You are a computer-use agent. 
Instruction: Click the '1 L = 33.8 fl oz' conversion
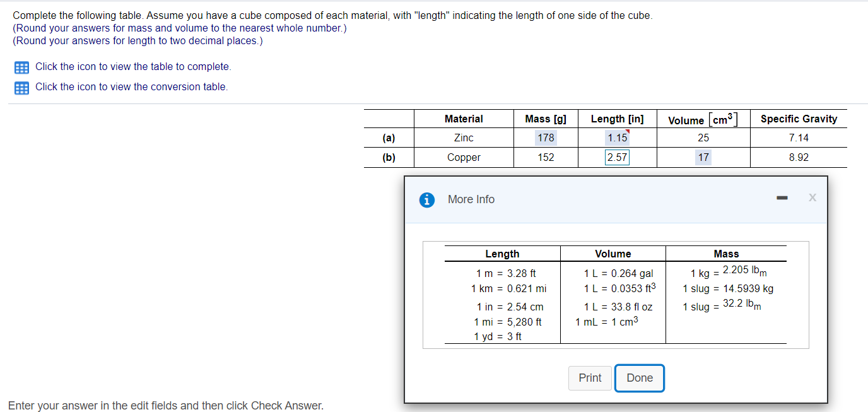click(618, 307)
